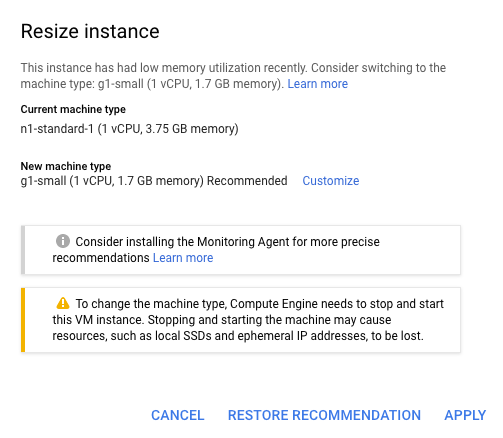Click the Current machine type label

coord(73,109)
